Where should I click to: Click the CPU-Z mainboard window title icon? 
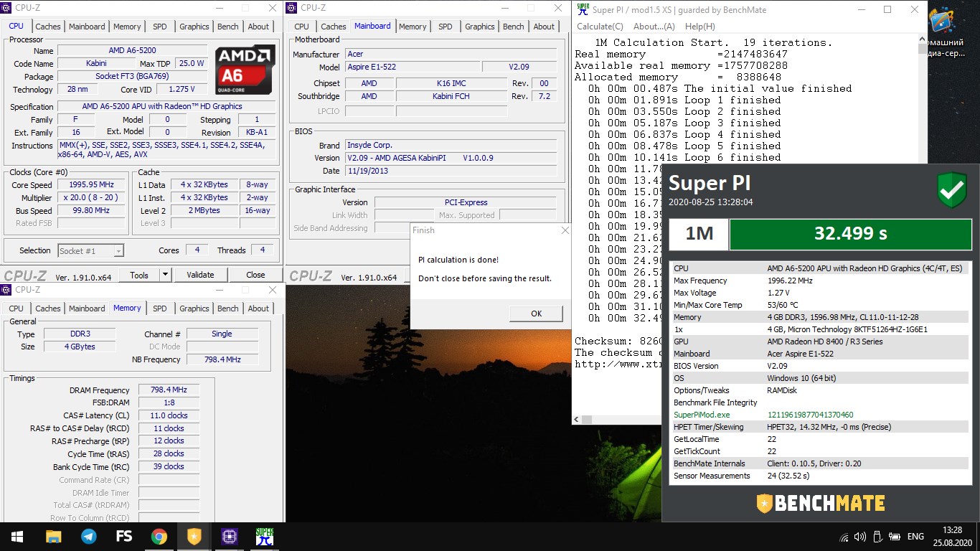pyautogui.click(x=293, y=8)
